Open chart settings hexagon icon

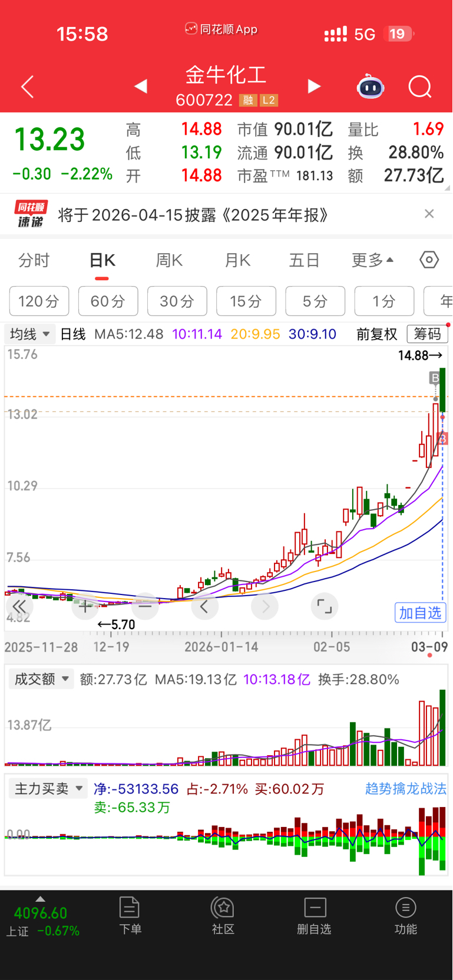coord(429,260)
